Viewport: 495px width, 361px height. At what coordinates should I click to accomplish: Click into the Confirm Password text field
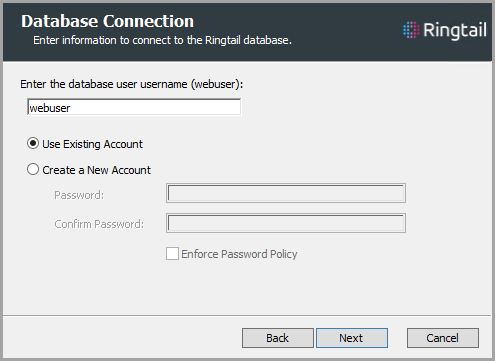point(286,223)
